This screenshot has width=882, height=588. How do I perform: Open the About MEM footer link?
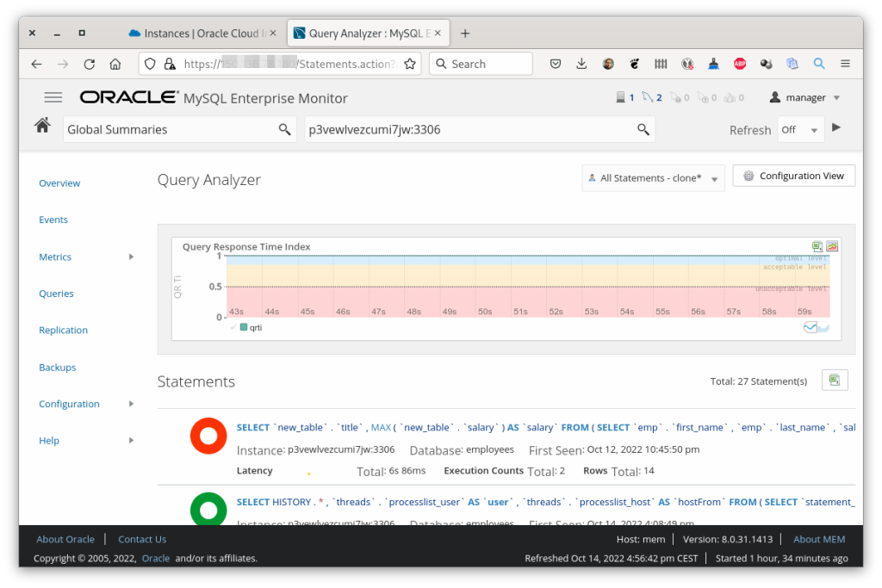pos(819,539)
